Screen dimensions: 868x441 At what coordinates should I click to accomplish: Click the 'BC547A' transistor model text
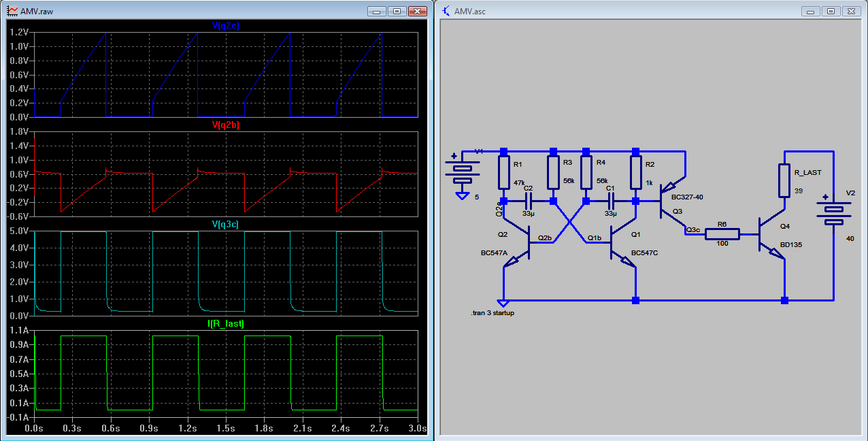point(494,253)
